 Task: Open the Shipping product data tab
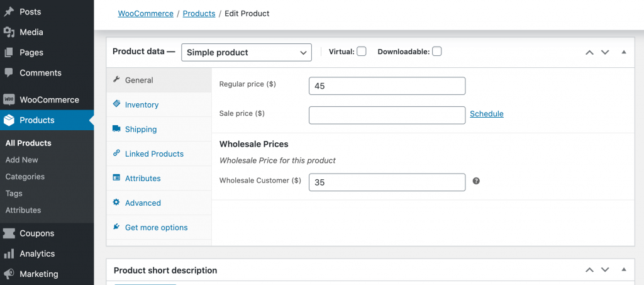pyautogui.click(x=159, y=130)
